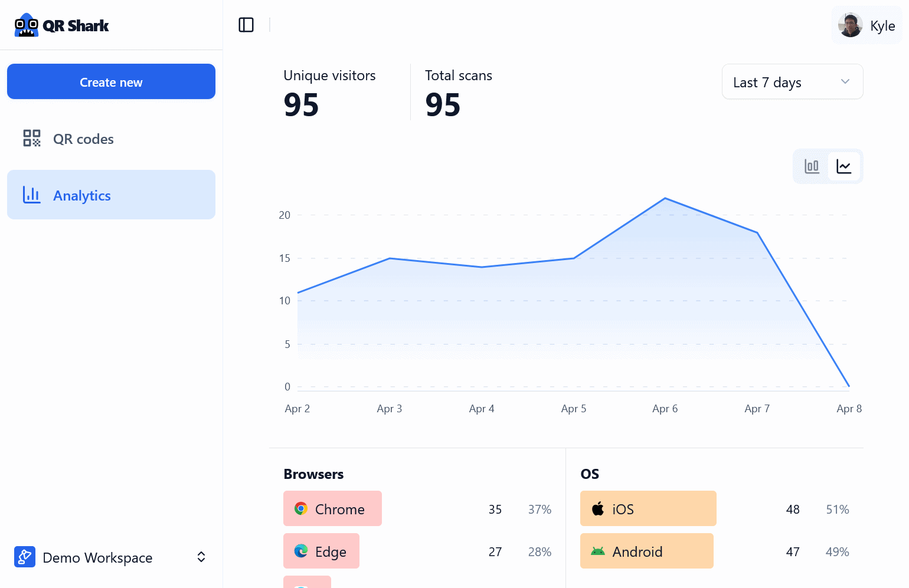Click the Total scans stat
This screenshot has width=909, height=588.
click(x=458, y=93)
